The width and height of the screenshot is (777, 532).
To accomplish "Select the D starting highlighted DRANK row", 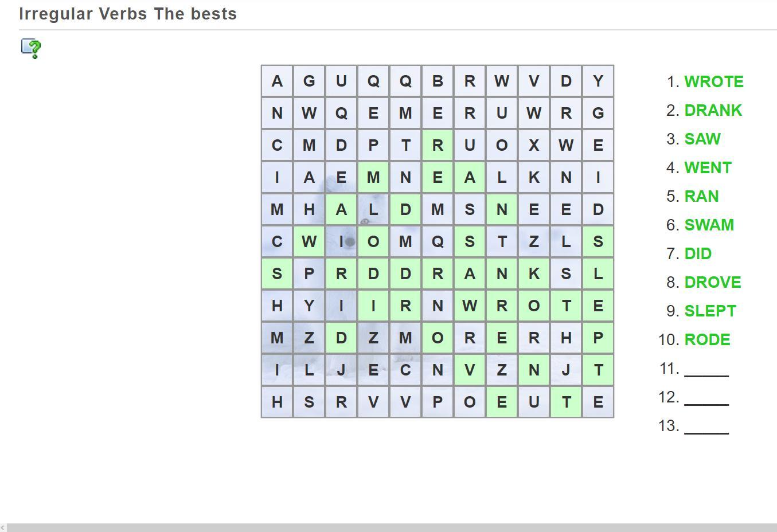I will click(x=405, y=273).
